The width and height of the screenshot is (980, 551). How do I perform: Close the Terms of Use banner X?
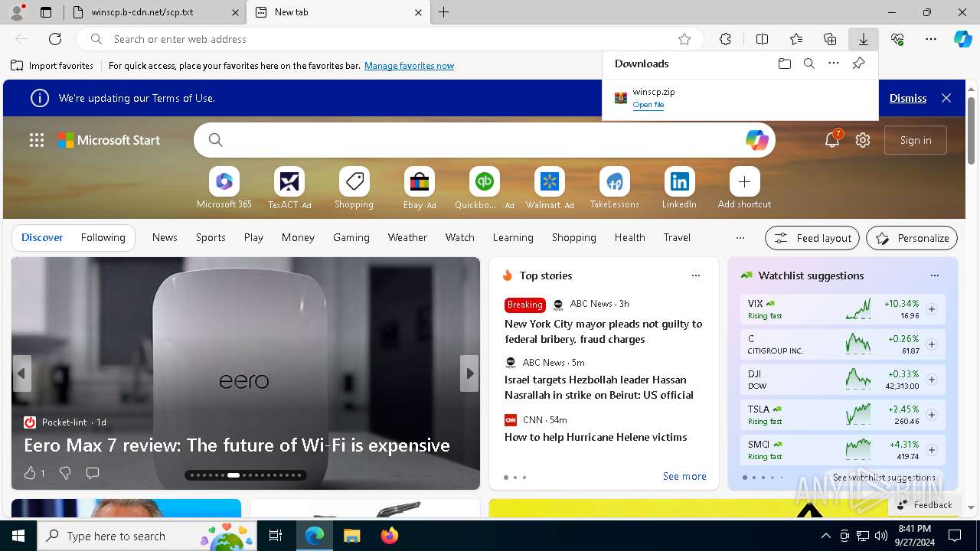pyautogui.click(x=946, y=98)
